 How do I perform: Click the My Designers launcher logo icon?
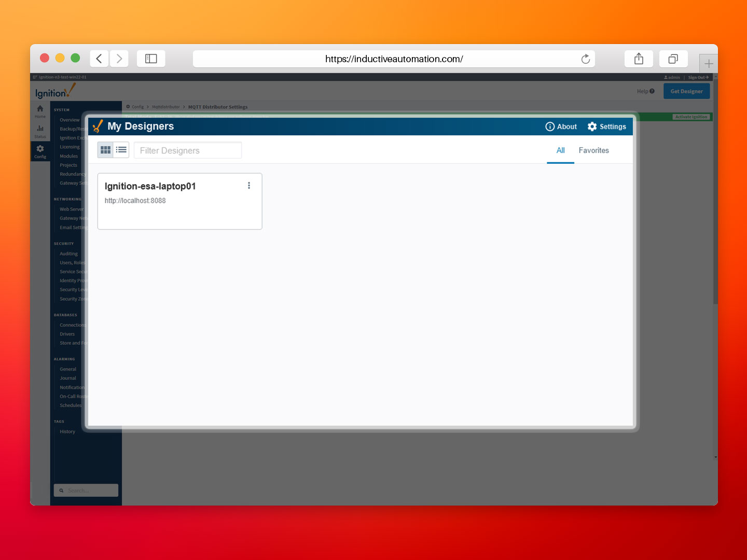point(98,126)
